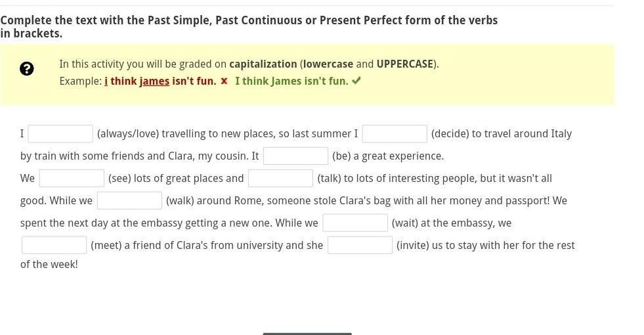Image resolution: width=644 pixels, height=335 pixels.
Task: Click the black question mark help icon
Action: point(27,68)
